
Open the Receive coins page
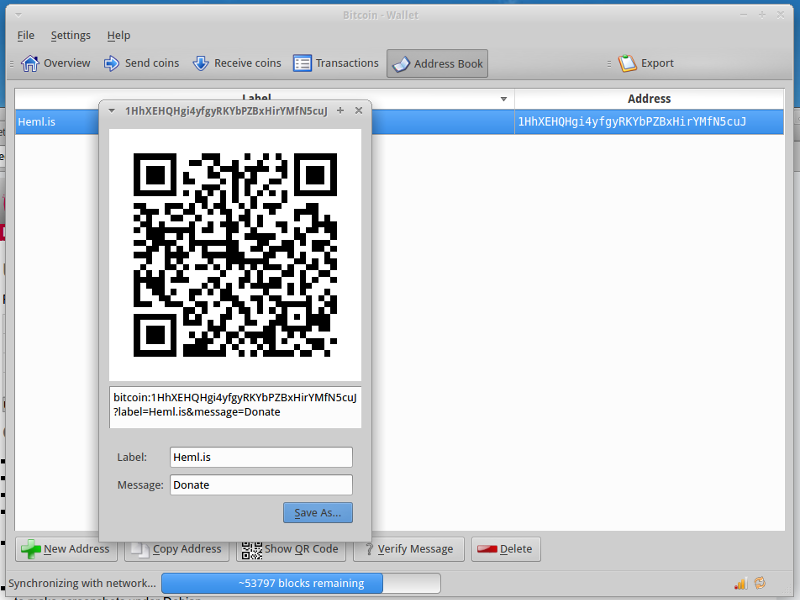[x=237, y=63]
